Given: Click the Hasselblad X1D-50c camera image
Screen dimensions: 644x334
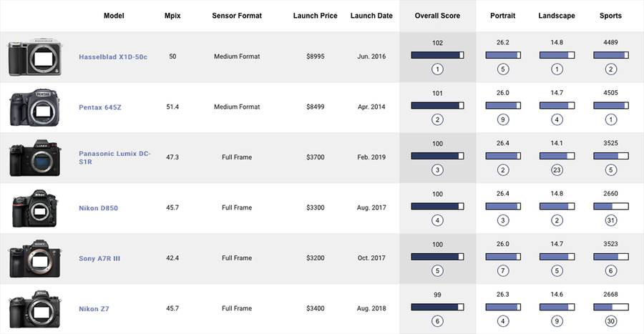Looking at the screenshot, I should pos(33,57).
